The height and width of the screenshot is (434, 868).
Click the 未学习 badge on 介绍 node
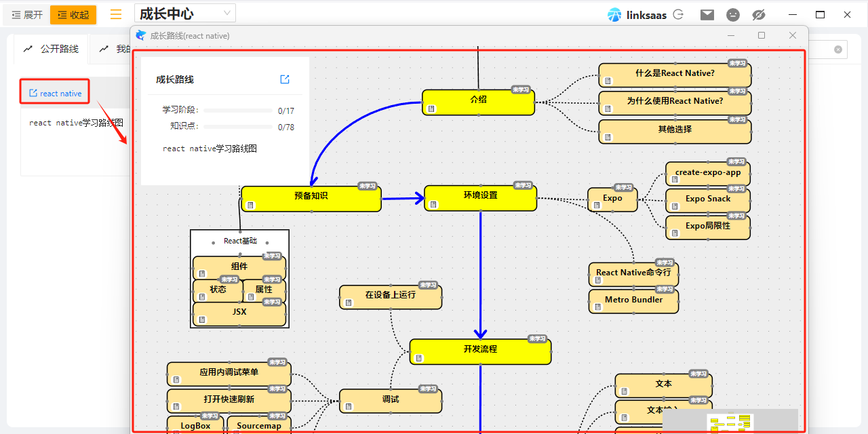(520, 90)
